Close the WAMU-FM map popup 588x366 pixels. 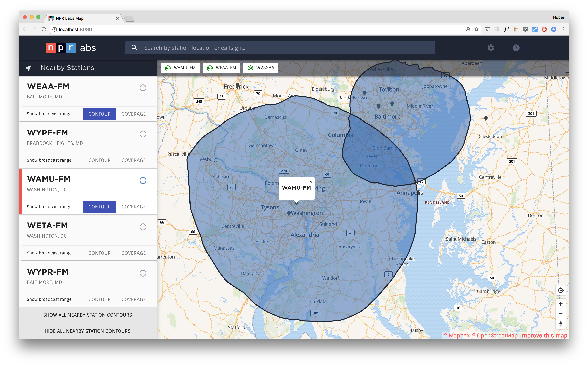311,182
